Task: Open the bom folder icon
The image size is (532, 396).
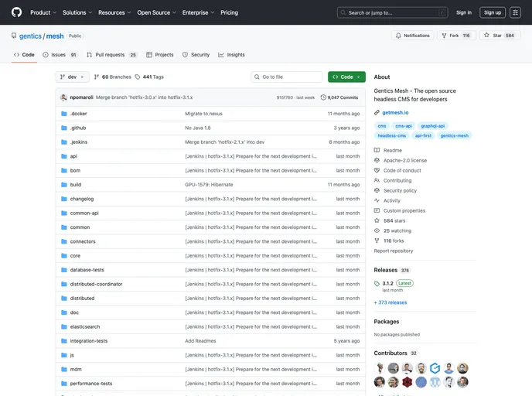Action: [x=63, y=171]
